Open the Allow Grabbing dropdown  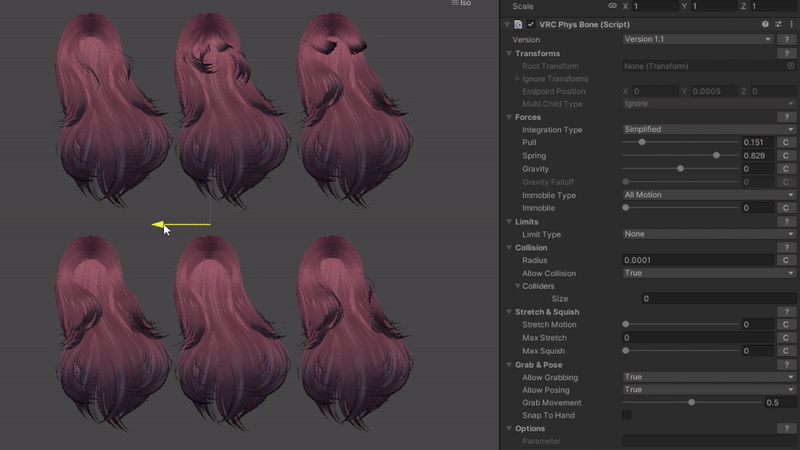pos(708,377)
